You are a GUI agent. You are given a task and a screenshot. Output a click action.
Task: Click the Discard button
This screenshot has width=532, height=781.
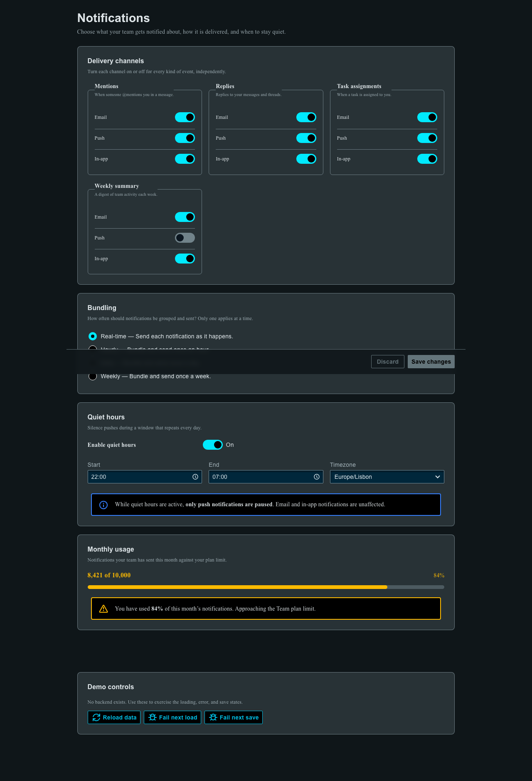388,362
